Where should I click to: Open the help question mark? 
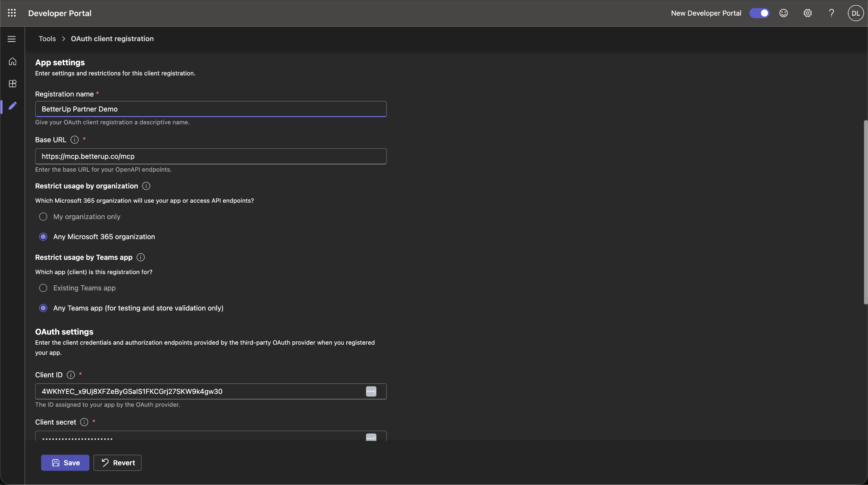[832, 13]
